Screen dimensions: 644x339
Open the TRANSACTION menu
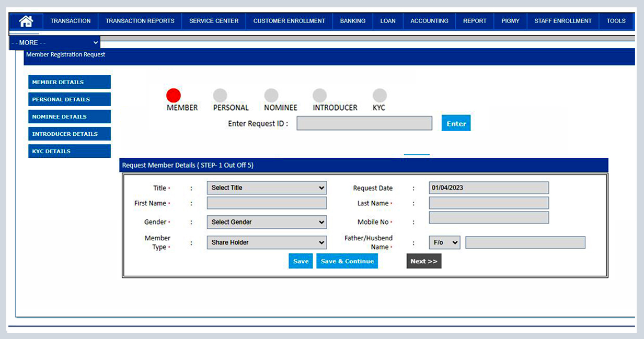pyautogui.click(x=70, y=21)
